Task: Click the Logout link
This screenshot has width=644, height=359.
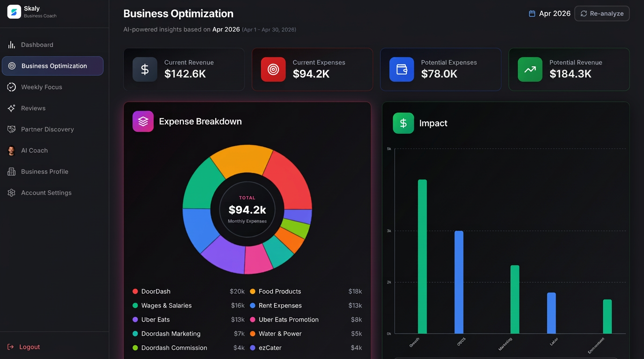Action: coord(24,347)
